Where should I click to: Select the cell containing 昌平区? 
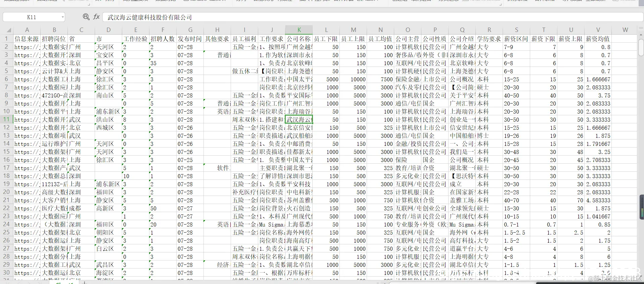tap(108, 63)
